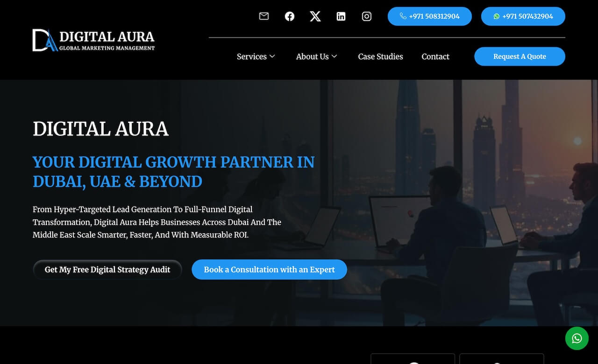The height and width of the screenshot is (364, 598).
Task: Open the email envelope icon
Action: (263, 16)
